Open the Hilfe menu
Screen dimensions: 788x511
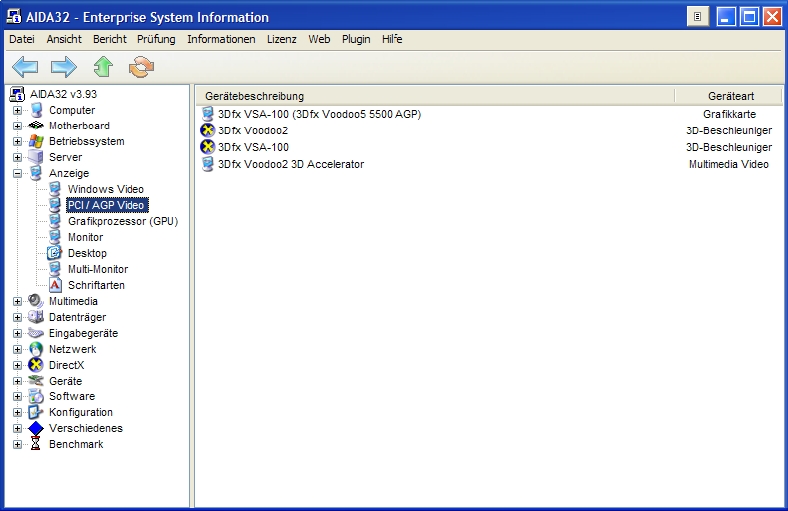click(392, 39)
